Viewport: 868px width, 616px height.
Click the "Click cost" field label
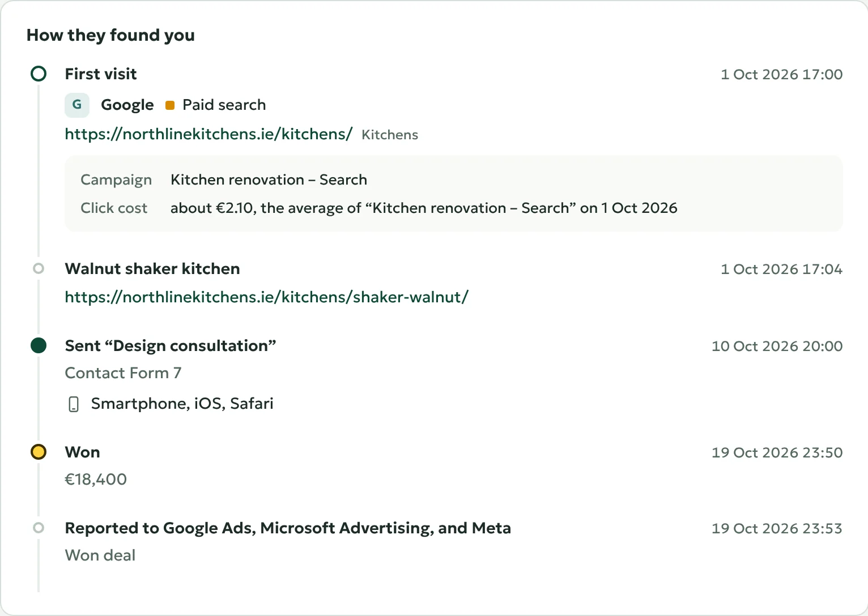[114, 208]
